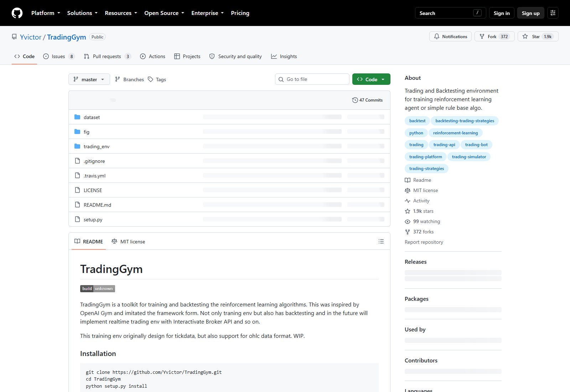
Task: Open the Releases heading link
Action: [415, 262]
